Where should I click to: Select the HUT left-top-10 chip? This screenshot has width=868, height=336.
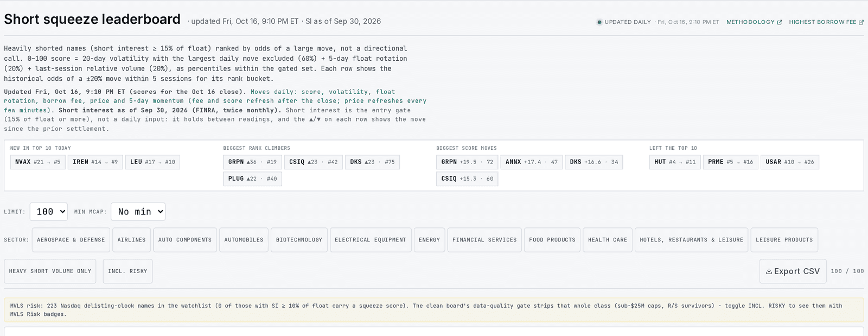tap(675, 162)
